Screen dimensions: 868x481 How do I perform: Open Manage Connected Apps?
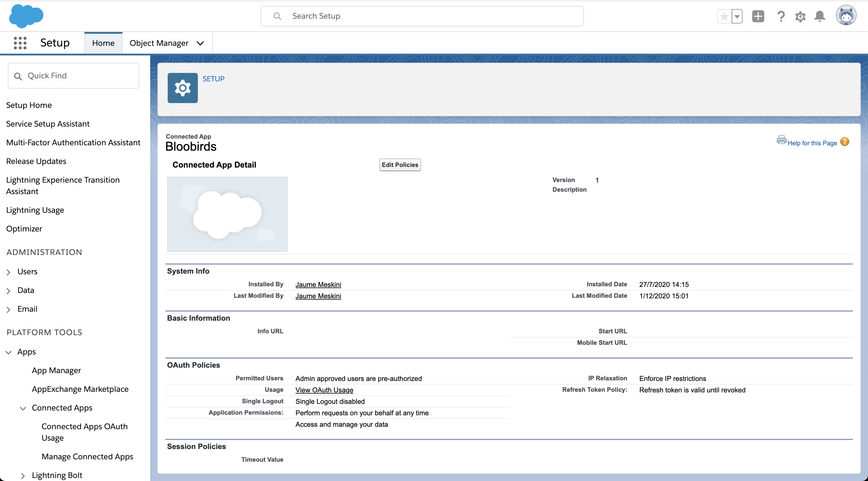pos(87,456)
